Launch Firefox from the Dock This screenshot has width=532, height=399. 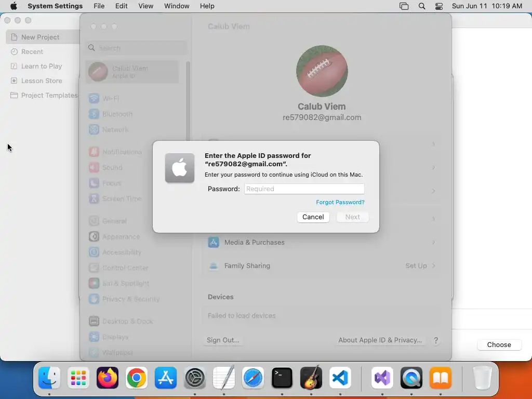tap(108, 378)
